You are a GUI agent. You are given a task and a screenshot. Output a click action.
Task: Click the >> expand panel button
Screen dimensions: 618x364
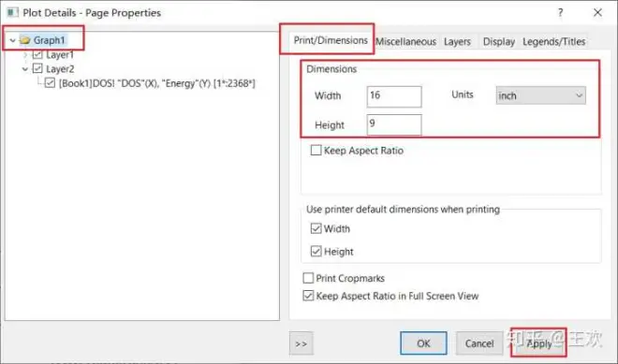[x=302, y=343]
